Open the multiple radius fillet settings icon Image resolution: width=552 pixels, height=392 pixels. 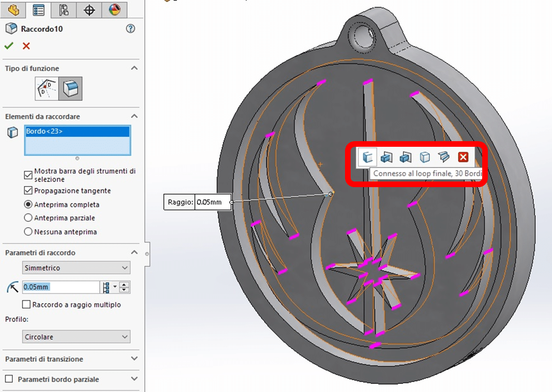[106, 287]
